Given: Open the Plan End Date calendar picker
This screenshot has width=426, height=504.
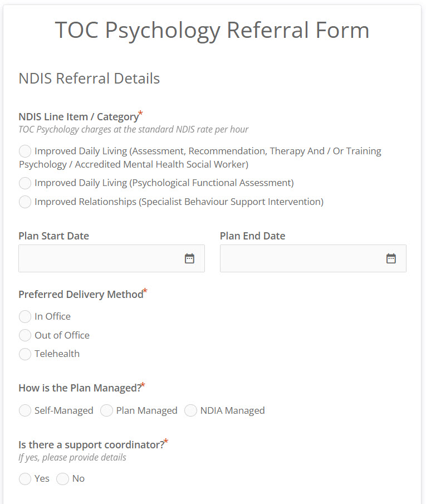Looking at the screenshot, I should [x=391, y=258].
